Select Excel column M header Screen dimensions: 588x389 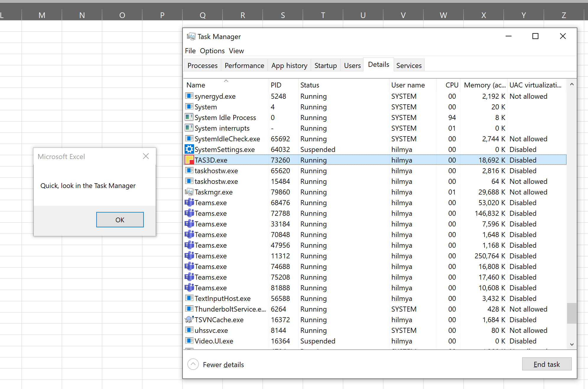click(x=42, y=15)
